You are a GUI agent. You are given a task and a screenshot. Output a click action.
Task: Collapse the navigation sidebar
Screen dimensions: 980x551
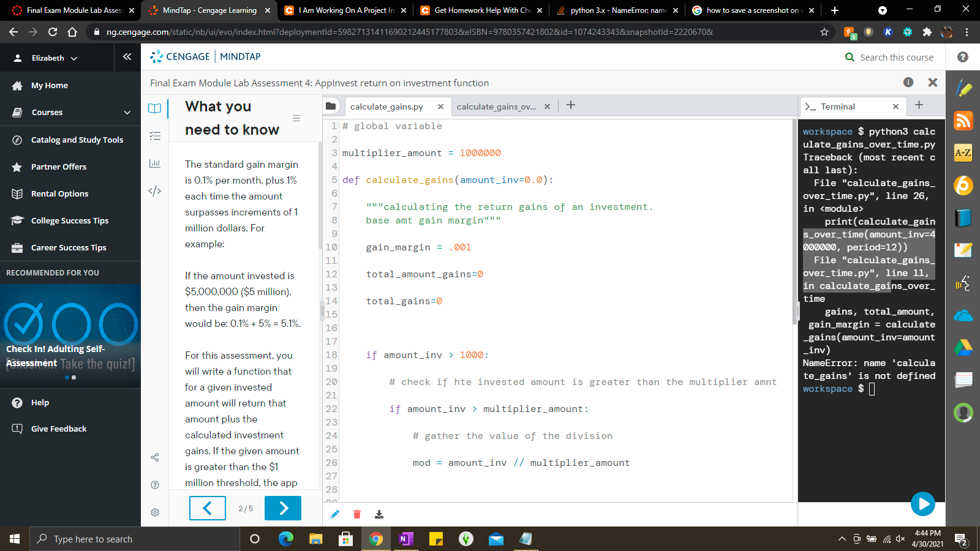click(127, 56)
